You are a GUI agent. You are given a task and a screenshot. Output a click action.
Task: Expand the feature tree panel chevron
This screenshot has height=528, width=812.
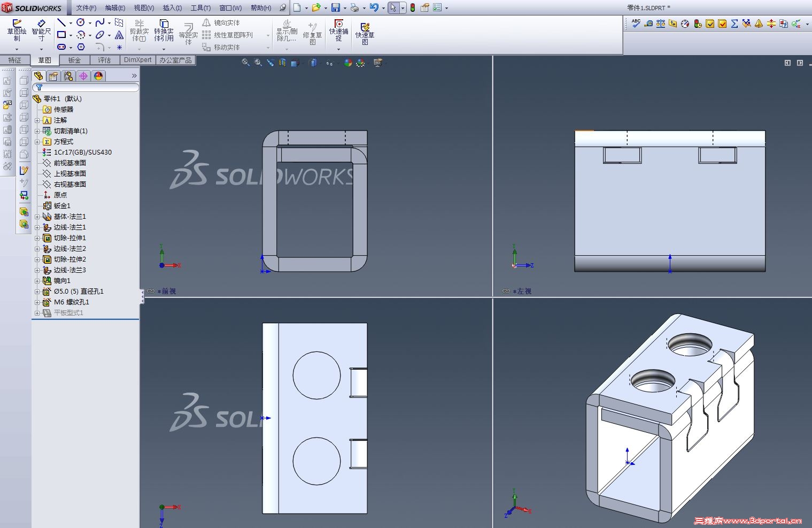(x=134, y=76)
